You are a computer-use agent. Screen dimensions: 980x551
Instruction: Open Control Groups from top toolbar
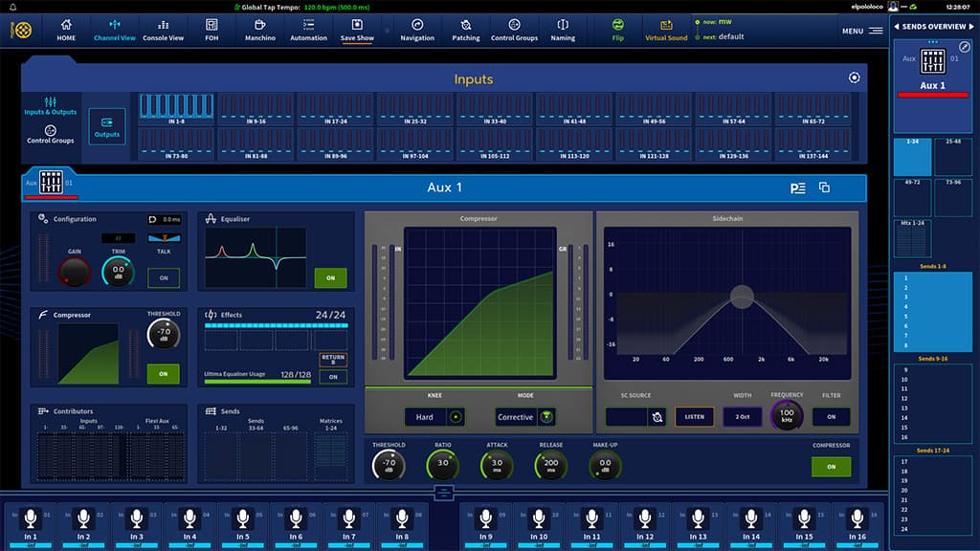click(514, 30)
